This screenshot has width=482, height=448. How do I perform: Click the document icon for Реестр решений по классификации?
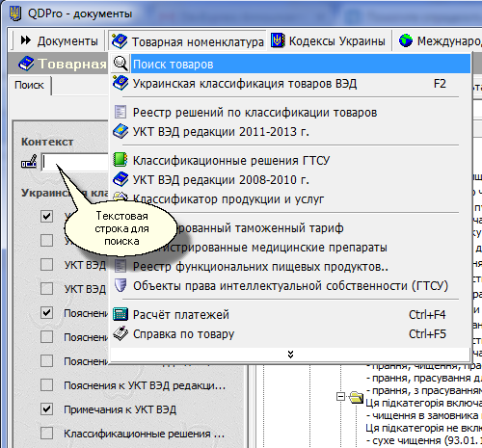click(120, 112)
